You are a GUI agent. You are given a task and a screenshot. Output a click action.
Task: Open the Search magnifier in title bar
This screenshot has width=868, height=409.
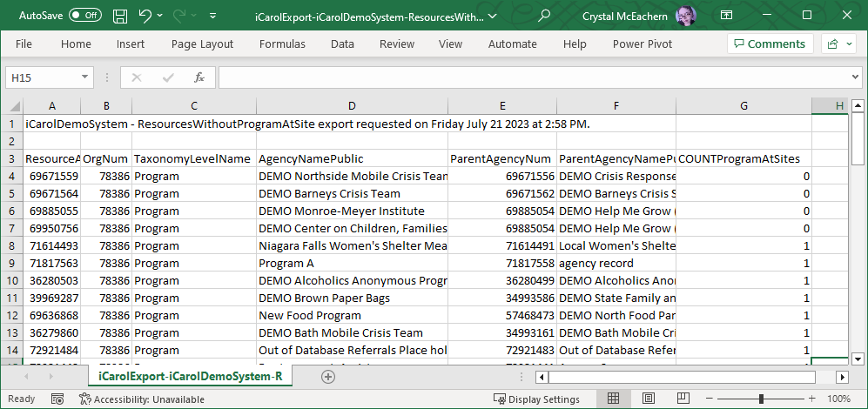[x=544, y=16]
